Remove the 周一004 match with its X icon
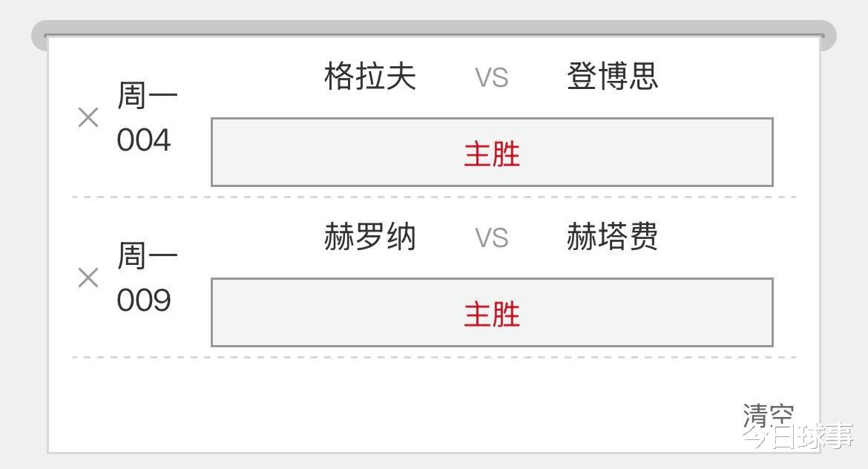 88,117
